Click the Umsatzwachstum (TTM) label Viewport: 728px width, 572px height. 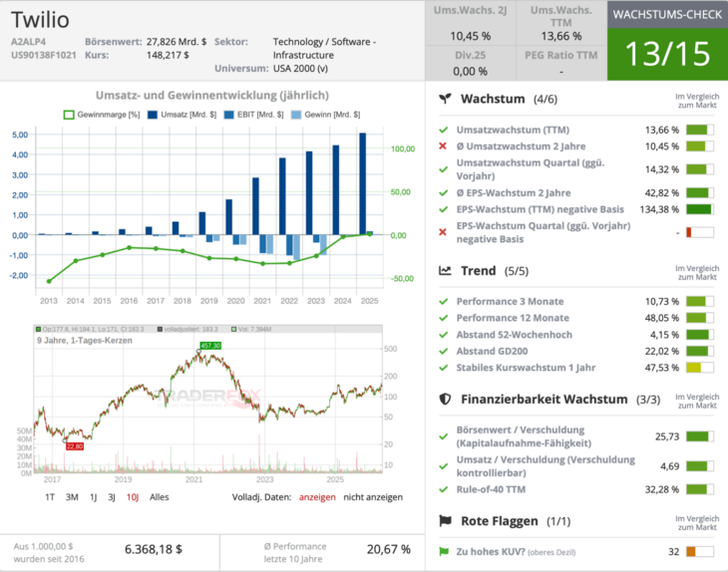point(513,130)
